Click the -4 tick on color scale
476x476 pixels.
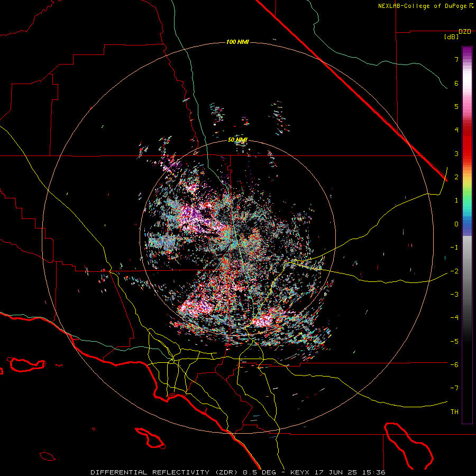point(454,318)
